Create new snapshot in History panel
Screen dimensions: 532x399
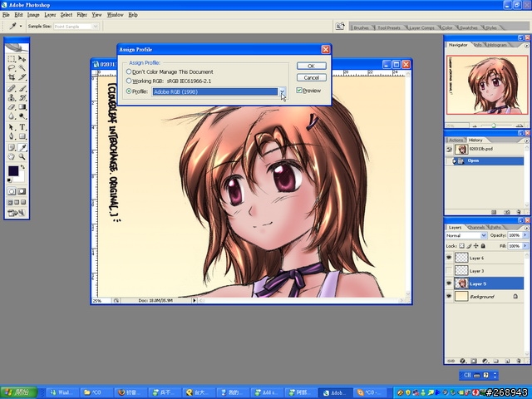coord(507,212)
